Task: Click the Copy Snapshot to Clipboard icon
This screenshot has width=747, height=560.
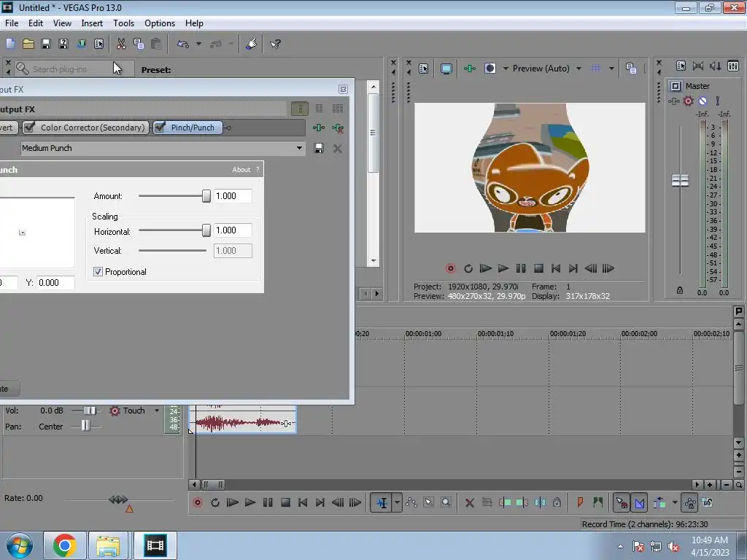Action: (x=631, y=69)
